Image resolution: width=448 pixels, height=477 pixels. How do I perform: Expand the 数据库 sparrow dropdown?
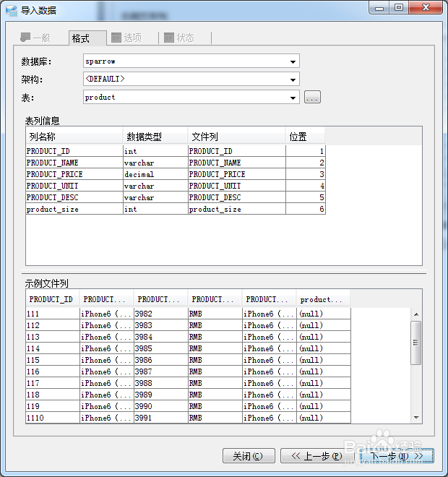tap(293, 61)
